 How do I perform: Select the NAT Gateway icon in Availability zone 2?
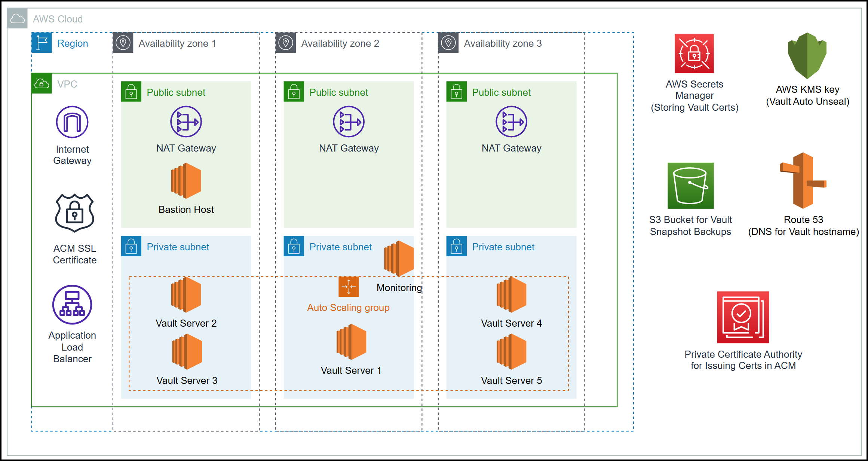tap(348, 121)
